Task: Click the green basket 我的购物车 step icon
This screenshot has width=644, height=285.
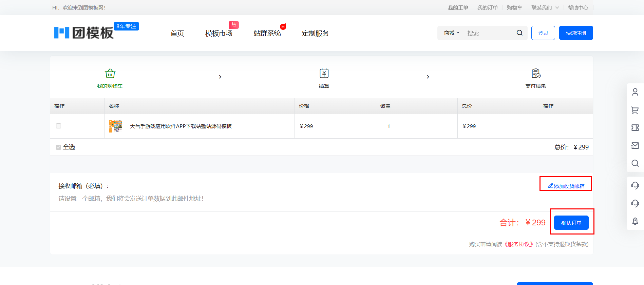Action: 110,74
